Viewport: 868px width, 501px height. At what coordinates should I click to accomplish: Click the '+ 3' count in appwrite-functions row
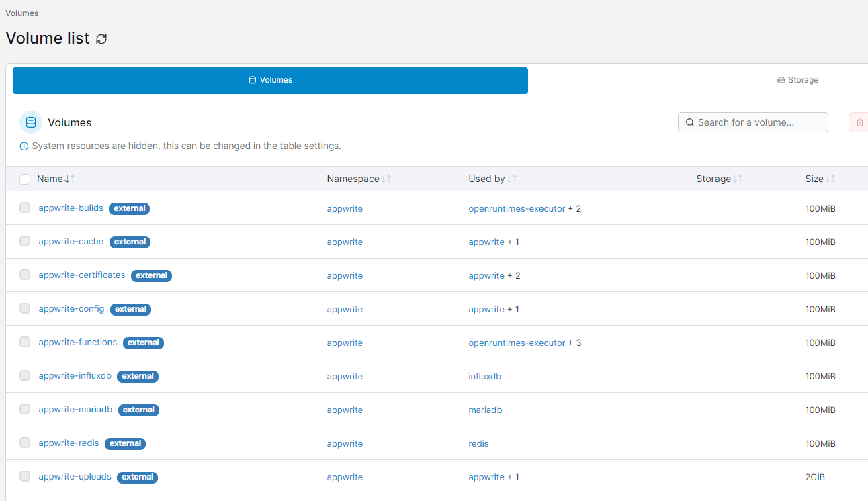(575, 343)
